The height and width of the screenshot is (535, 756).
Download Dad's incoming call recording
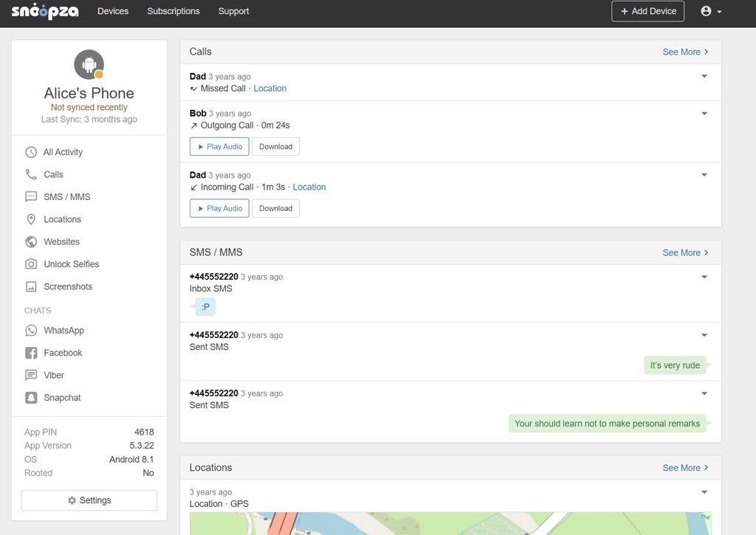pyautogui.click(x=275, y=208)
